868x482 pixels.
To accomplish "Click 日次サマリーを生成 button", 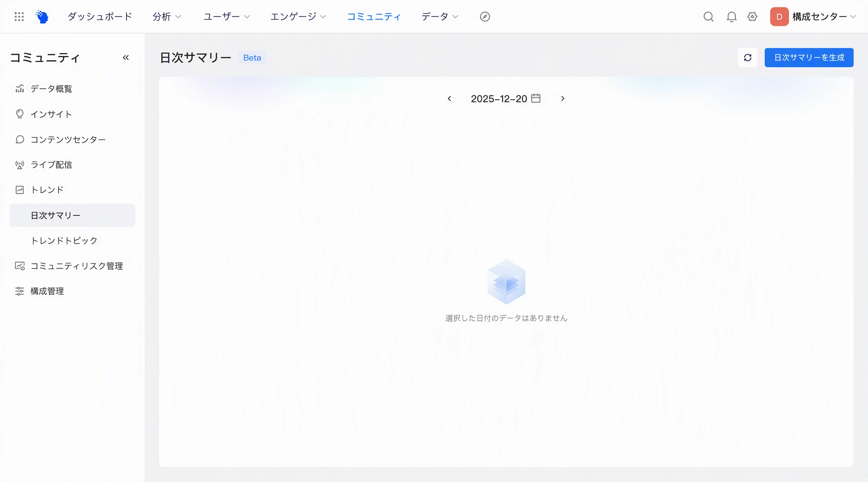I will tap(809, 58).
